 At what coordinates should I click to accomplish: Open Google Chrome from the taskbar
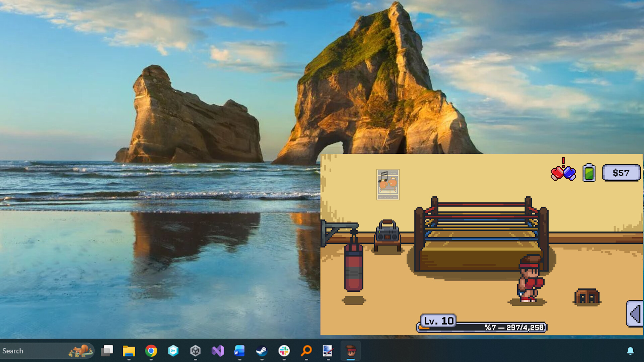click(x=151, y=351)
